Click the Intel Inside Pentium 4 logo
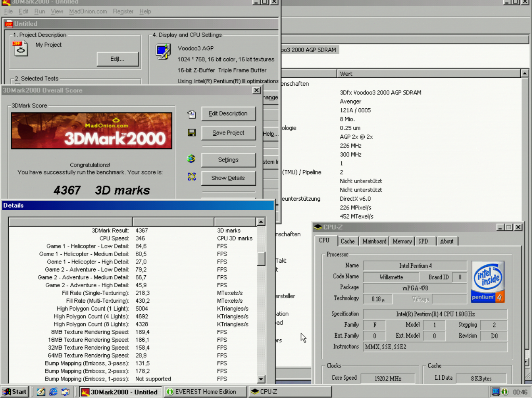The image size is (532, 398). pyautogui.click(x=488, y=281)
